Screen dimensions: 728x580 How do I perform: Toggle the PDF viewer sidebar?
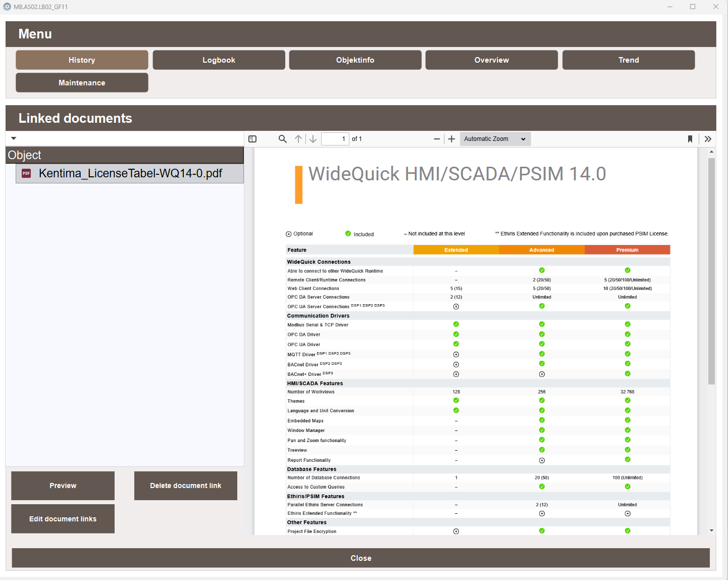point(252,139)
